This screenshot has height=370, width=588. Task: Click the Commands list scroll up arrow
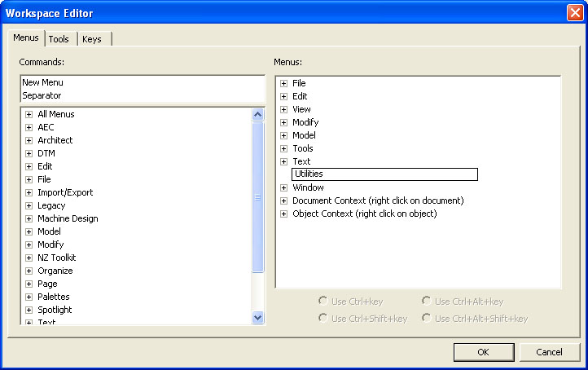(257, 114)
